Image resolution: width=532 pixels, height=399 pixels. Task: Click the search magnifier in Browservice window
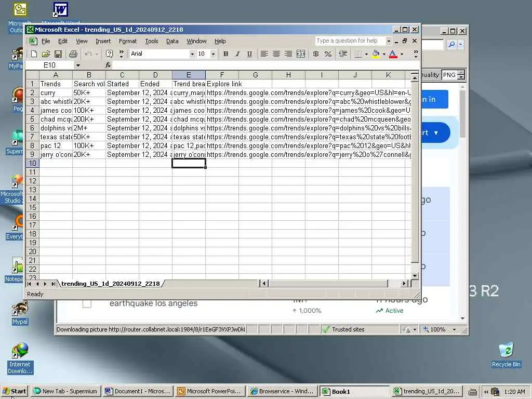(451, 45)
